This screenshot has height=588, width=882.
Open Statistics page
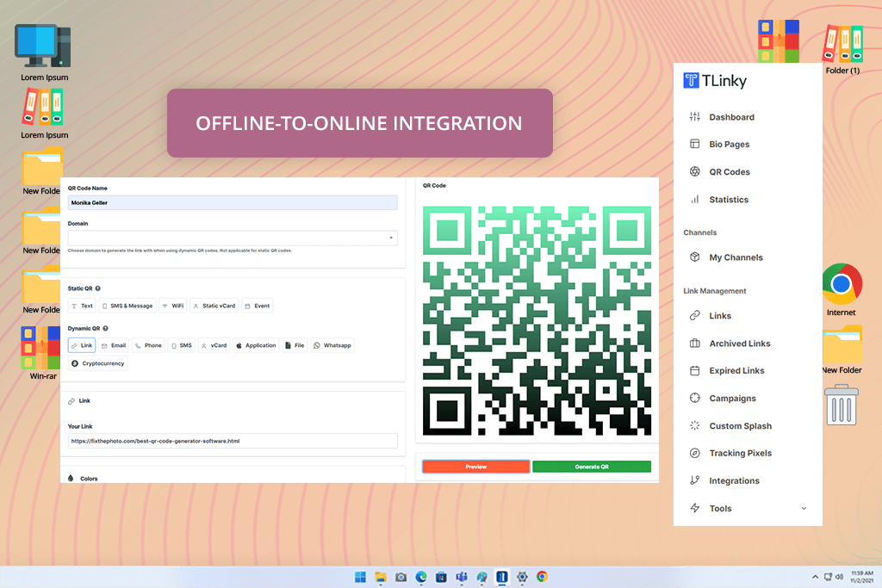[x=729, y=200]
